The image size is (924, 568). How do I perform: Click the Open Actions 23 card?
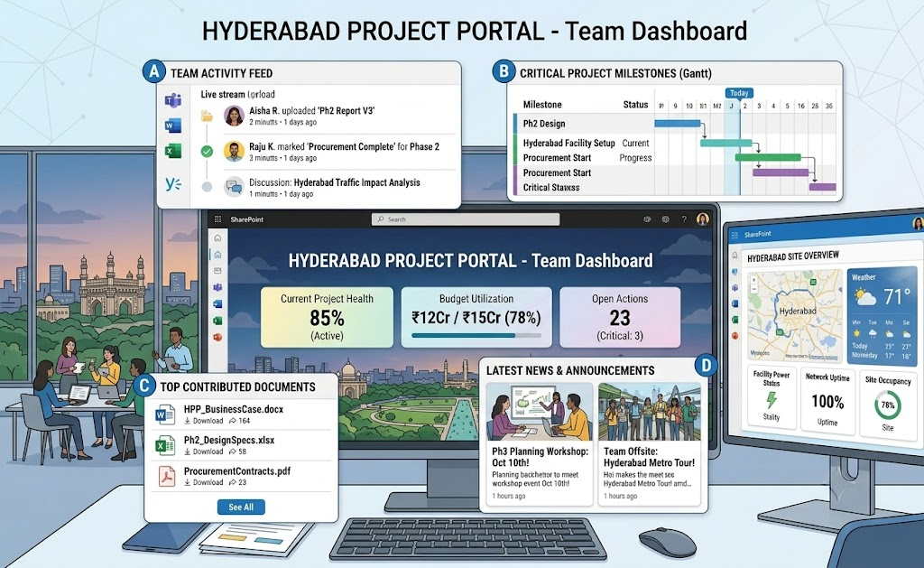[x=620, y=317]
